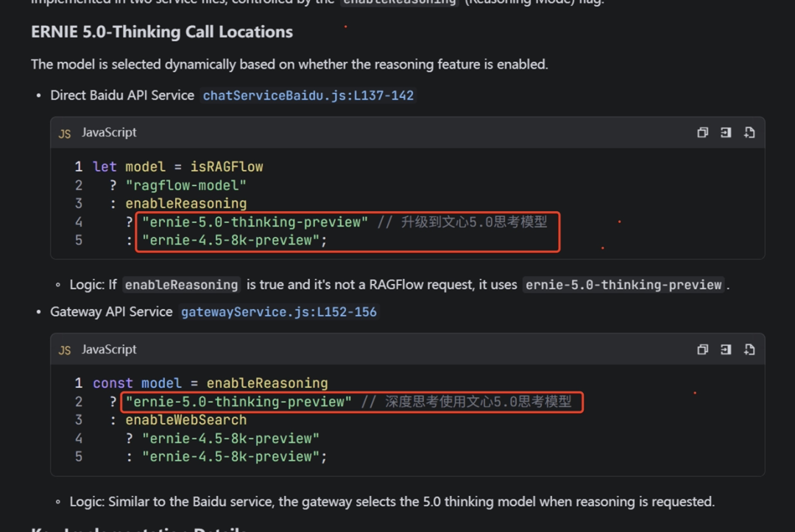
Task: Click the const model = enableReasoning line
Action: pyautogui.click(x=211, y=383)
